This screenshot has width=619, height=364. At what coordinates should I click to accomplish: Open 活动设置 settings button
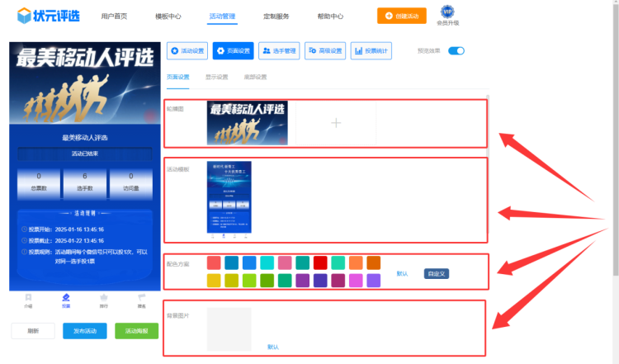187,50
